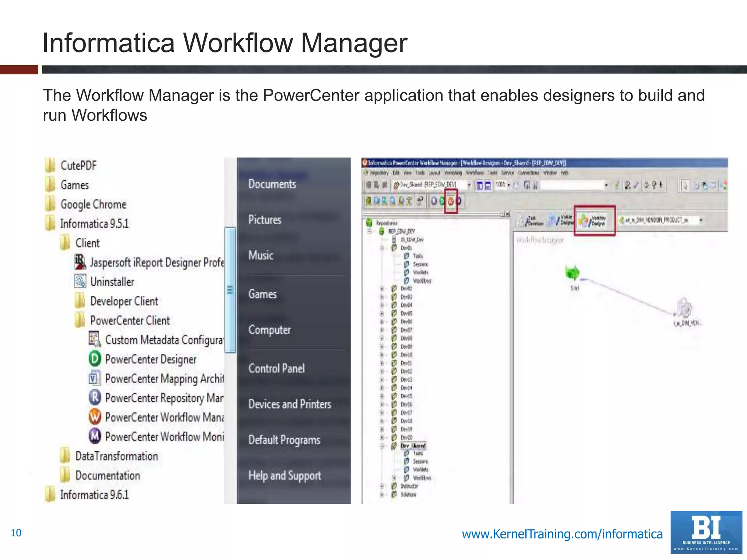This screenshot has width=747, height=560.
Task: Click the pointer tool icon in toolbar
Action: (x=685, y=186)
